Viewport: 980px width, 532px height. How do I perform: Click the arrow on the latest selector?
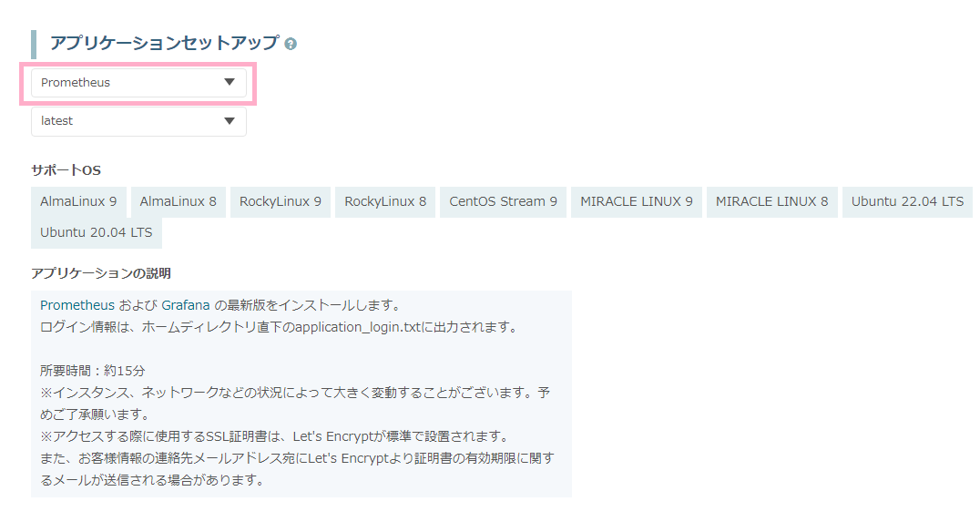230,121
